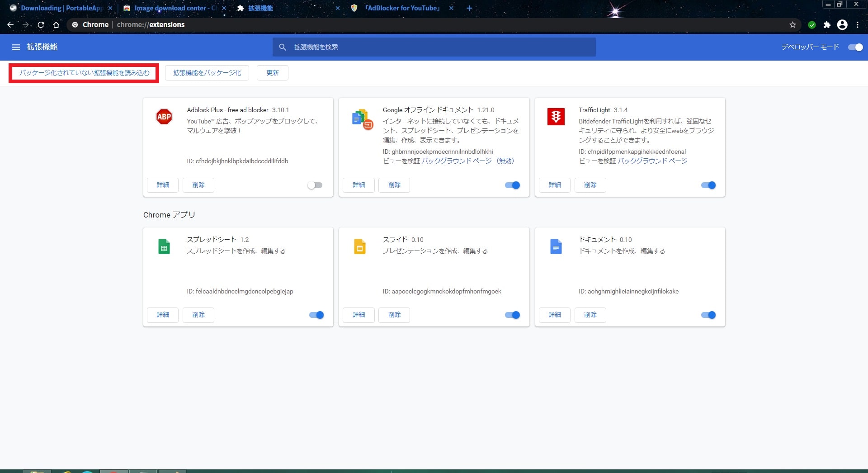Open the hamburger menu next to 拡張機能
Viewport: 868px width, 473px height.
pyautogui.click(x=16, y=47)
